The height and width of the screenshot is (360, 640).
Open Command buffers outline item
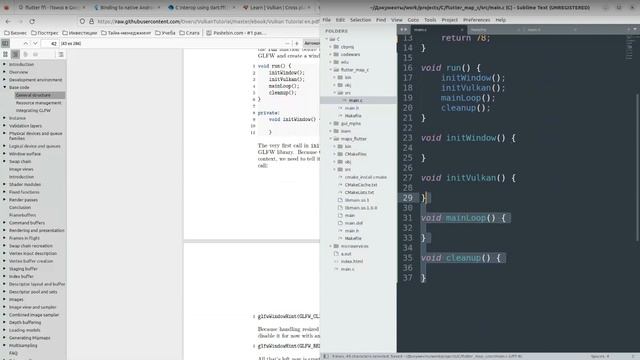pos(27,223)
